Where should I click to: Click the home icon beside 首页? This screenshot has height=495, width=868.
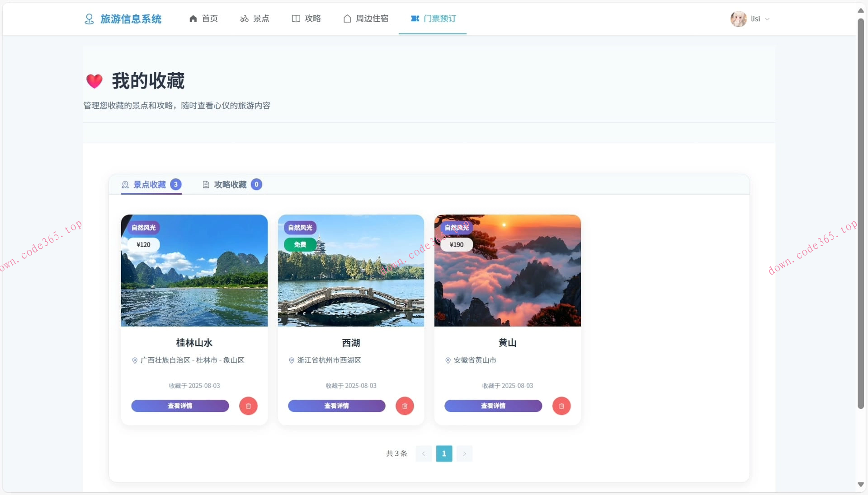(193, 19)
